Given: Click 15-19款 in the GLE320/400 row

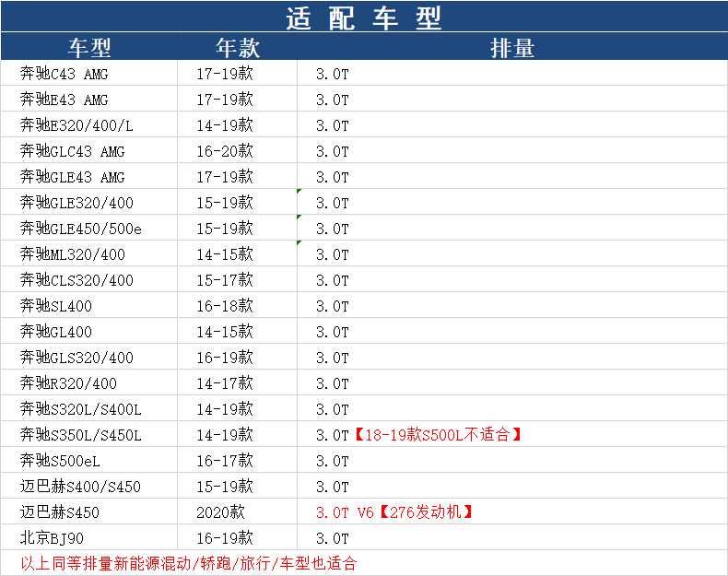Looking at the screenshot, I should [x=225, y=203].
